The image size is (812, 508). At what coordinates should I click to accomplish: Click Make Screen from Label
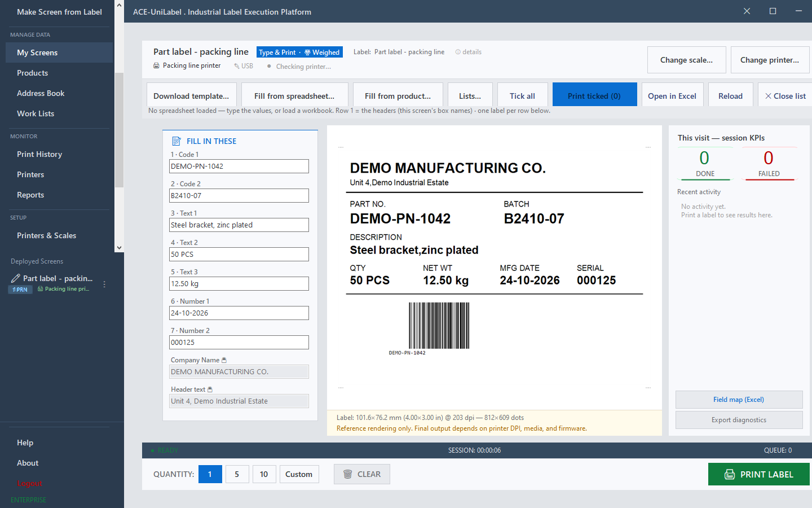(x=59, y=12)
